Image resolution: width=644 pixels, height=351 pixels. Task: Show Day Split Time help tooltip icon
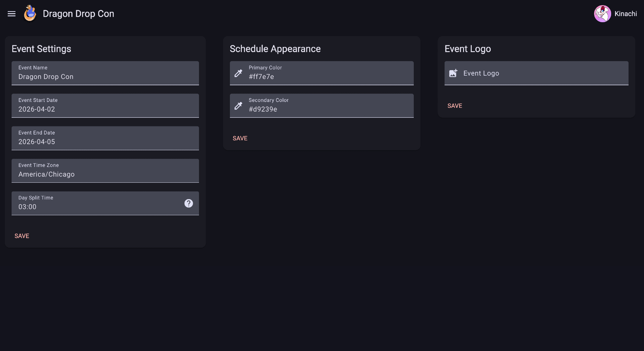[x=189, y=203]
